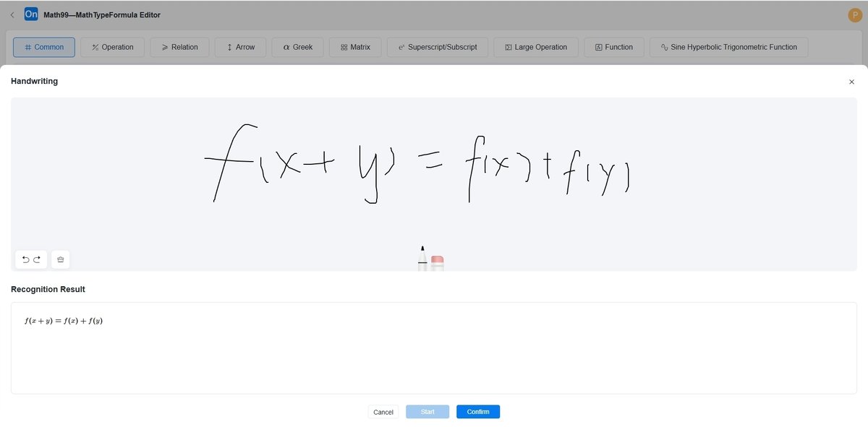Switch to the Relation tab

[x=179, y=46]
